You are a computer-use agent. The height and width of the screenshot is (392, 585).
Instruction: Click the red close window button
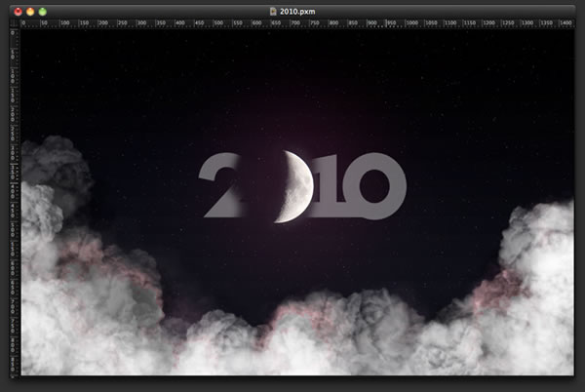point(18,12)
